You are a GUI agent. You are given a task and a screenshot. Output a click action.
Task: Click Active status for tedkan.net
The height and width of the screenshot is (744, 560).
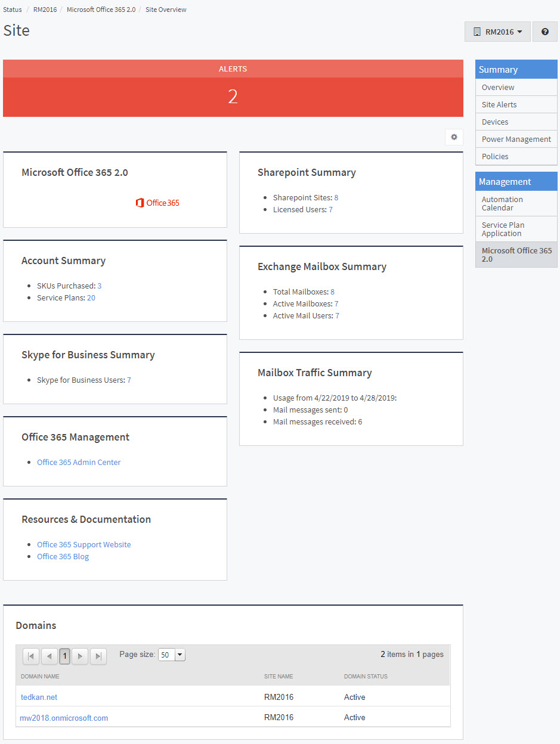tap(355, 697)
